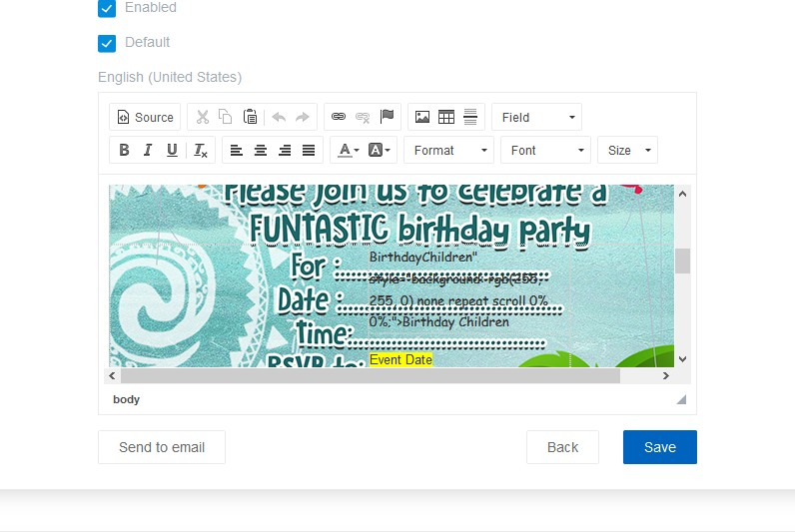Toggle the Default checkbox
This screenshot has width=795, height=532.
coord(107,43)
